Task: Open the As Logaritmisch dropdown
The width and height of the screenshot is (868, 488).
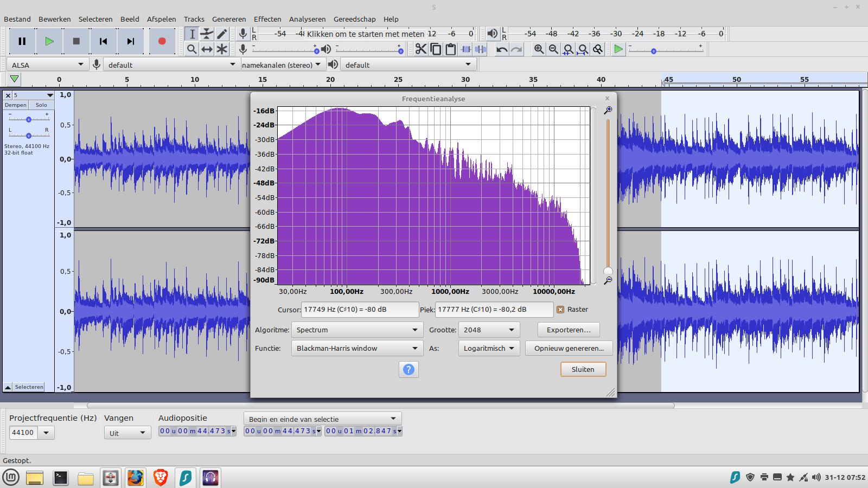Action: (489, 348)
